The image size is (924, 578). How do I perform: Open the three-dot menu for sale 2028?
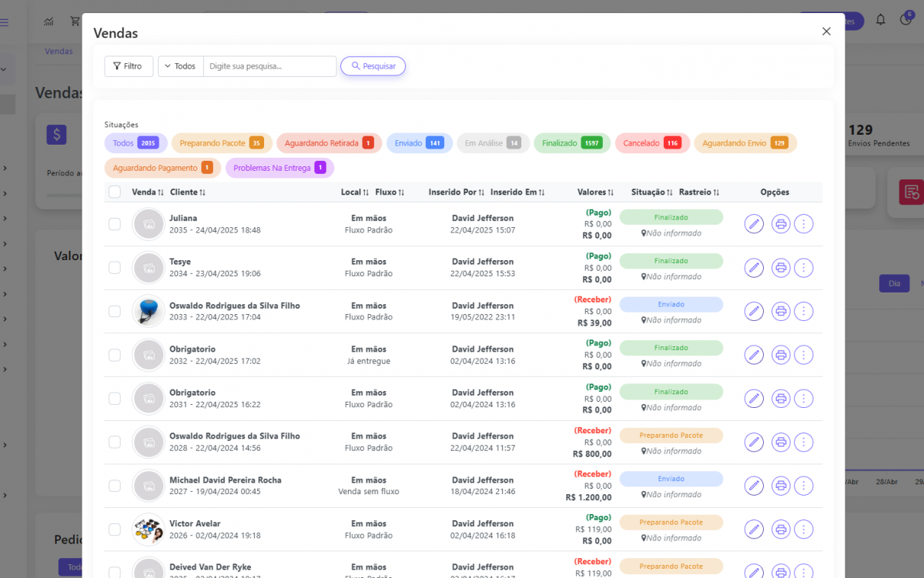click(x=803, y=443)
